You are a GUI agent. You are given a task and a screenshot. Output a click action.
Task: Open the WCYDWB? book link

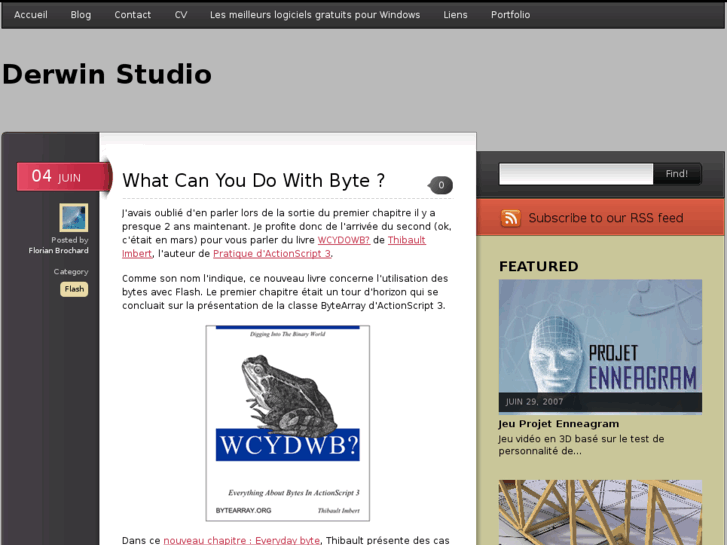(x=344, y=240)
